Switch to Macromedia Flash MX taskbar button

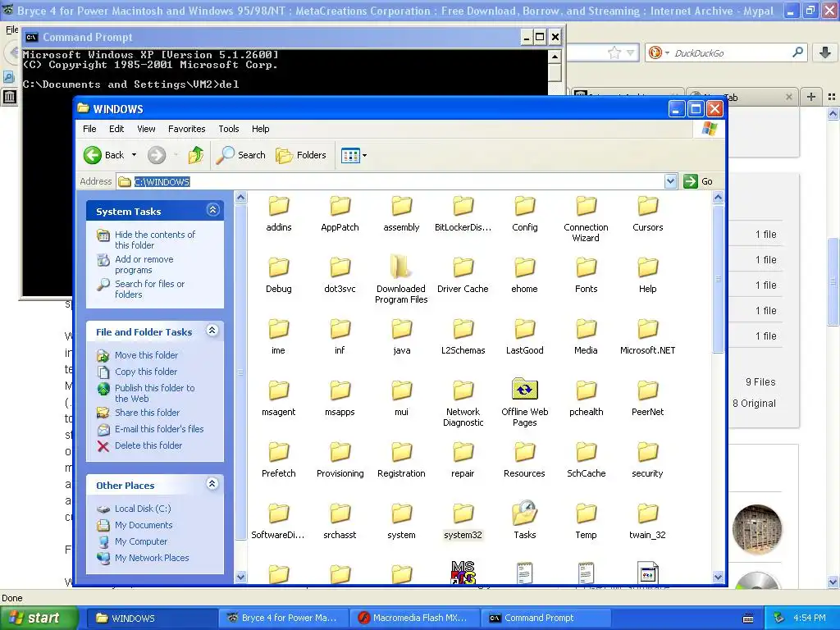pos(416,618)
